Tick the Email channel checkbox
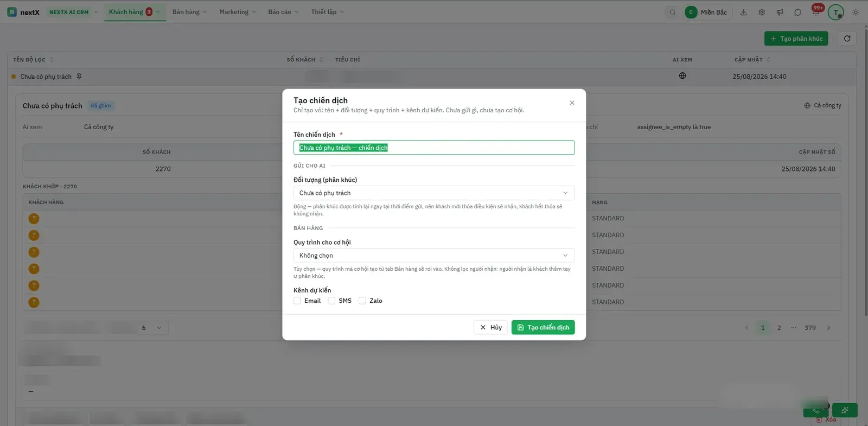Screen dimensions: 868x426 point(297,301)
